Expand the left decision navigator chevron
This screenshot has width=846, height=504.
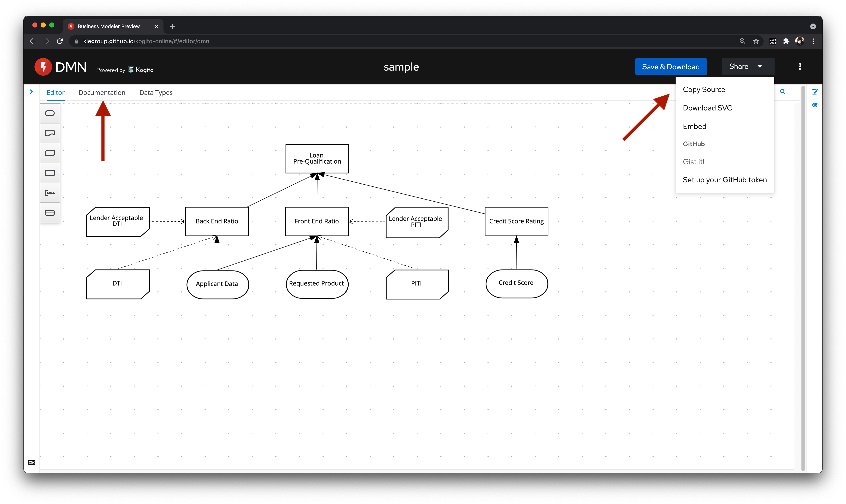pos(31,92)
